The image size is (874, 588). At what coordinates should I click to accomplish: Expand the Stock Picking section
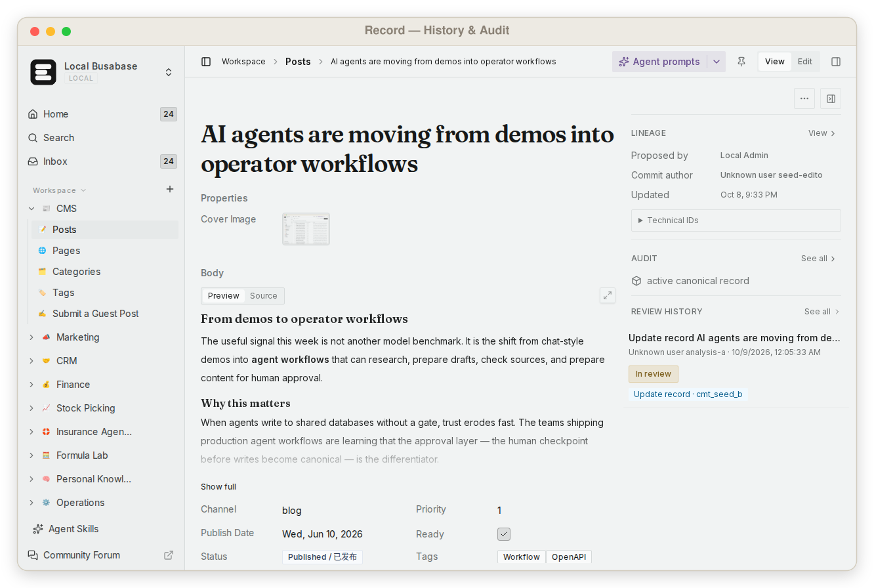coord(31,408)
